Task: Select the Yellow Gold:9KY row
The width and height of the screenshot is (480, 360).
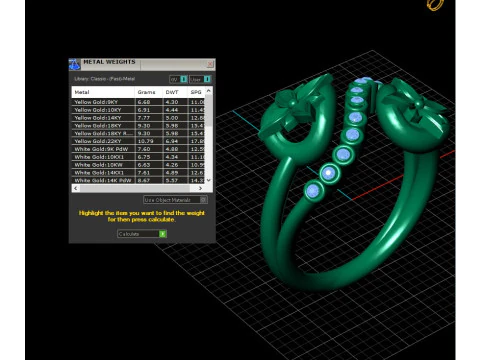Action: 138,102
